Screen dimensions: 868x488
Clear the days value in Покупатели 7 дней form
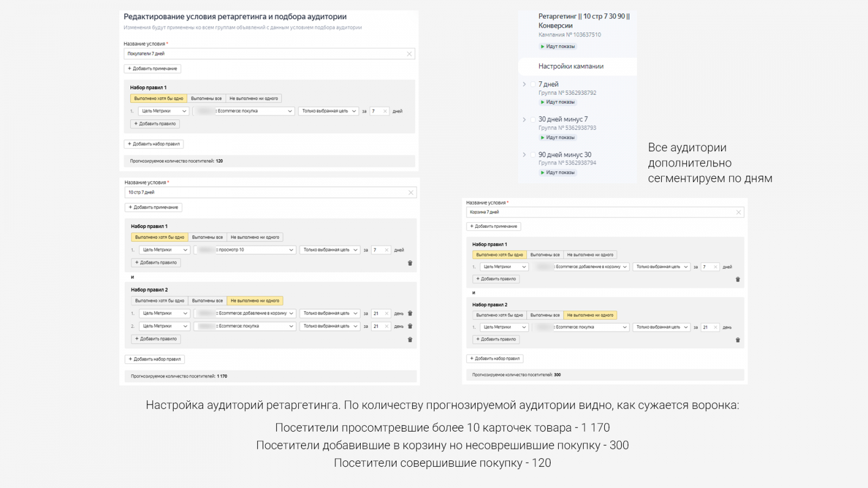(385, 111)
